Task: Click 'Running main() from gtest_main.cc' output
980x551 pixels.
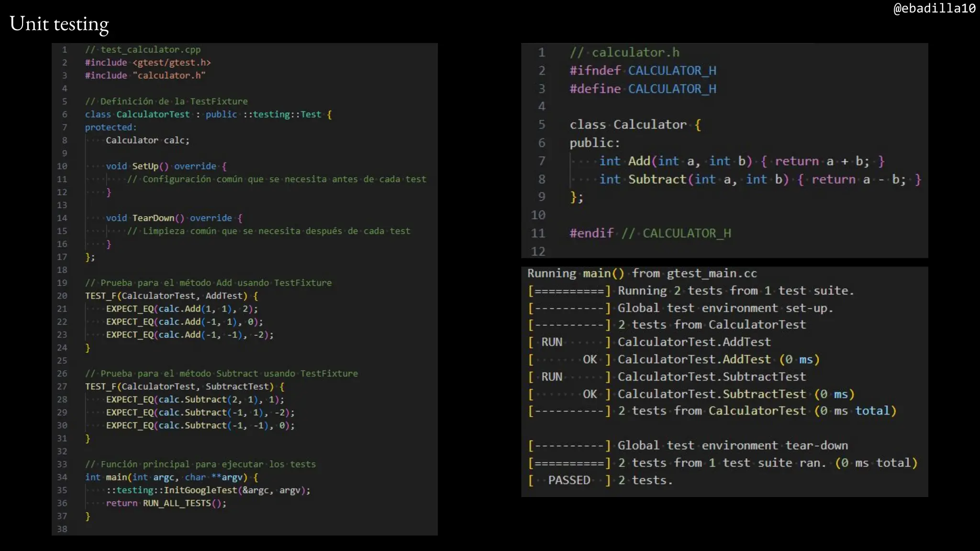Action: [642, 273]
